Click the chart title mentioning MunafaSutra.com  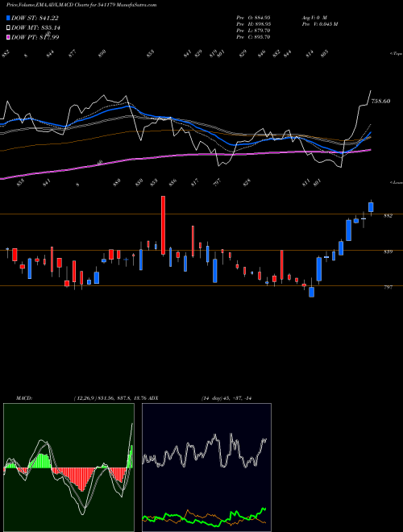coord(81,6)
